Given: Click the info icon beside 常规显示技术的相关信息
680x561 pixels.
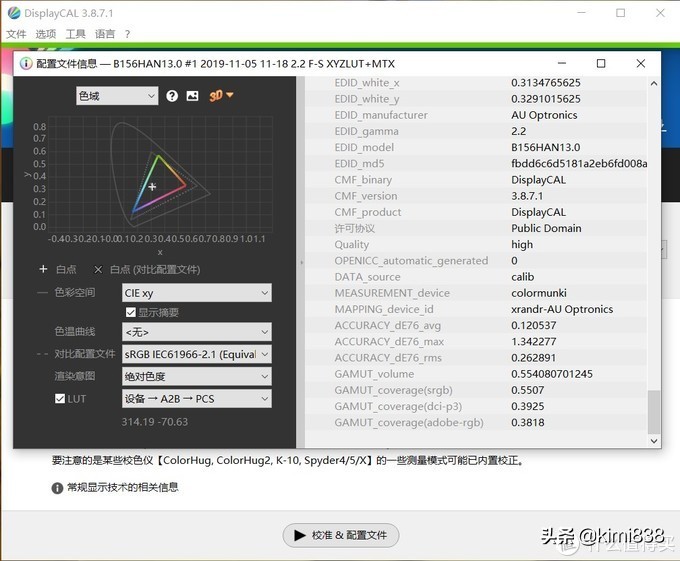Looking at the screenshot, I should click(x=57, y=488).
